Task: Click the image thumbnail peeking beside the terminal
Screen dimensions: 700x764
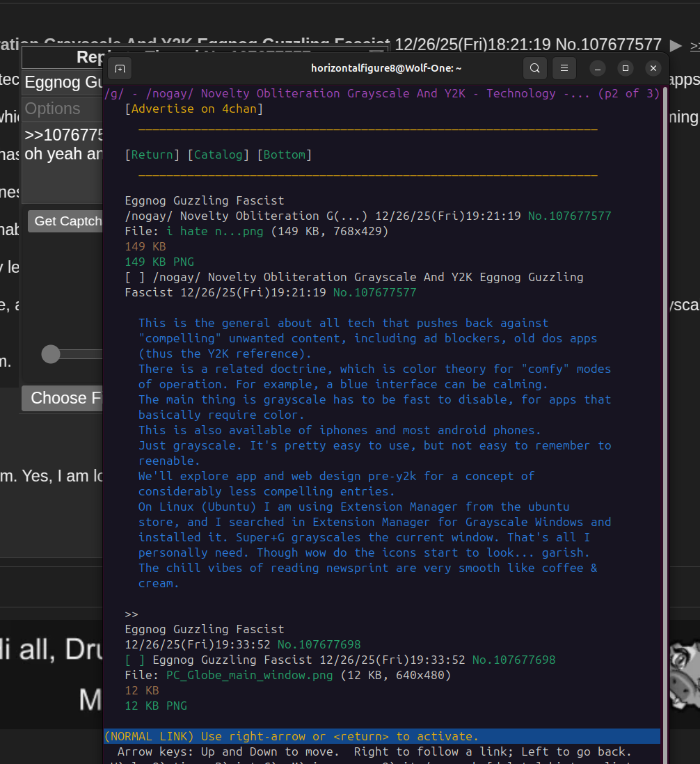Action: coord(685,676)
